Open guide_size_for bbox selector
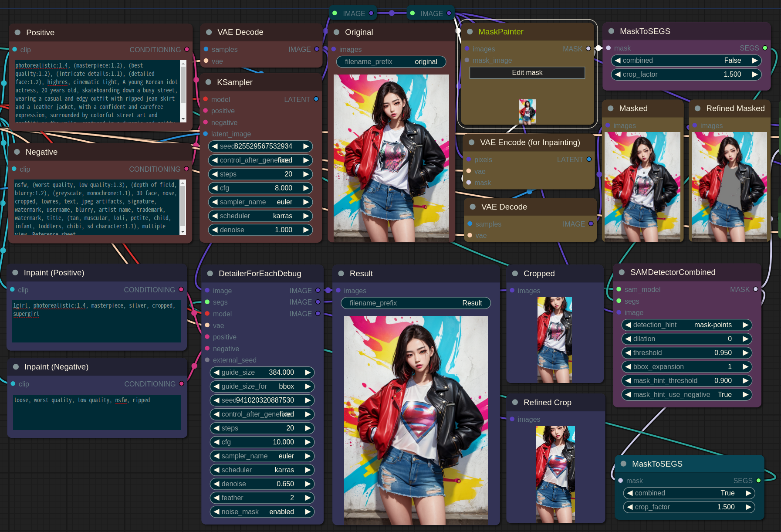The width and height of the screenshot is (781, 532). click(262, 386)
